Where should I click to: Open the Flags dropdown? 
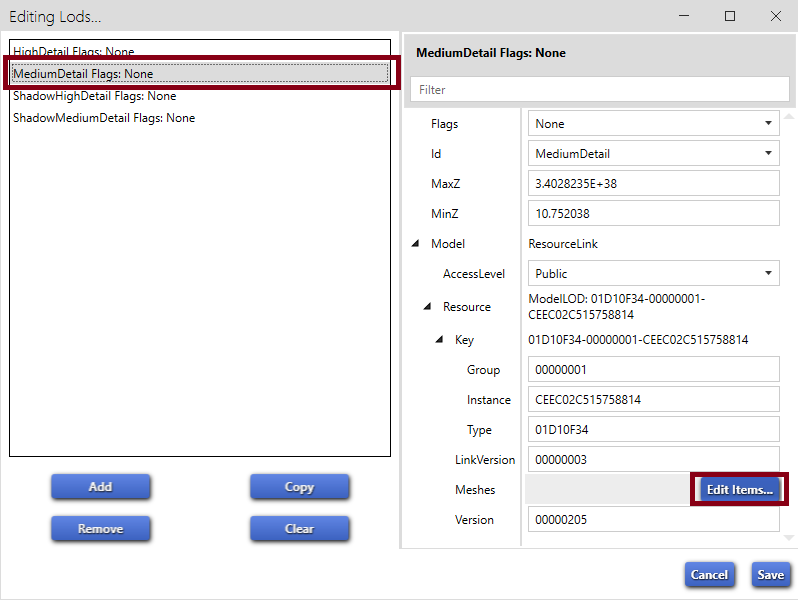coord(653,124)
